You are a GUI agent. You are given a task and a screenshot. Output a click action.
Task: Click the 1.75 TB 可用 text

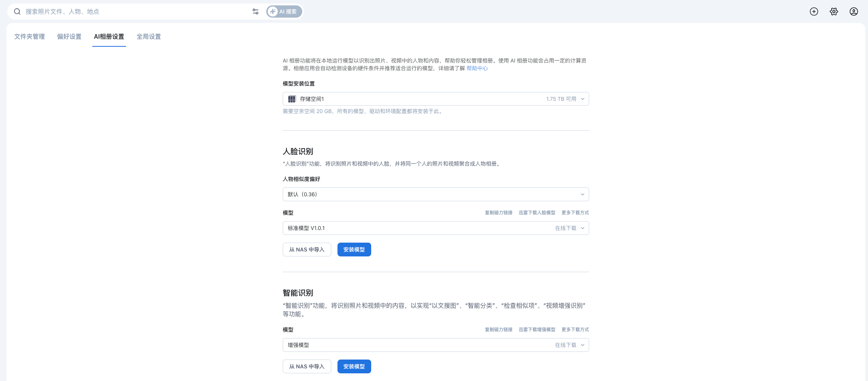561,99
